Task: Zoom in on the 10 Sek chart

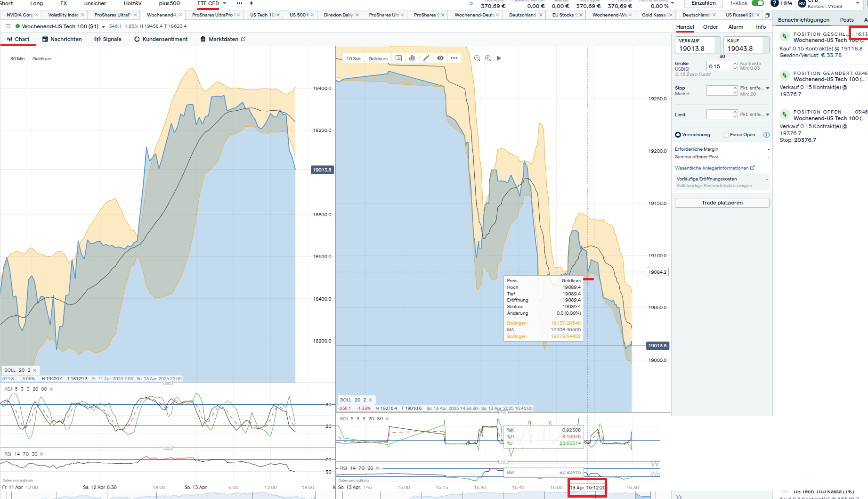Action: (x=488, y=58)
